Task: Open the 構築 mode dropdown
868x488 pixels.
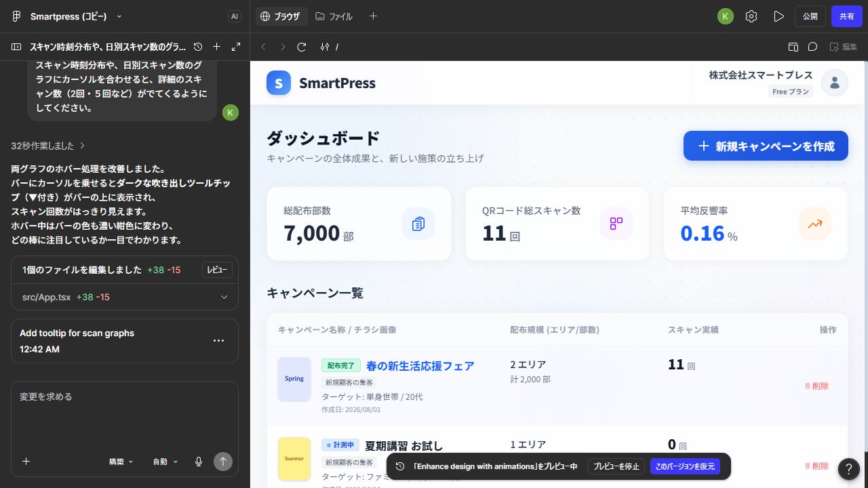Action: (121, 462)
